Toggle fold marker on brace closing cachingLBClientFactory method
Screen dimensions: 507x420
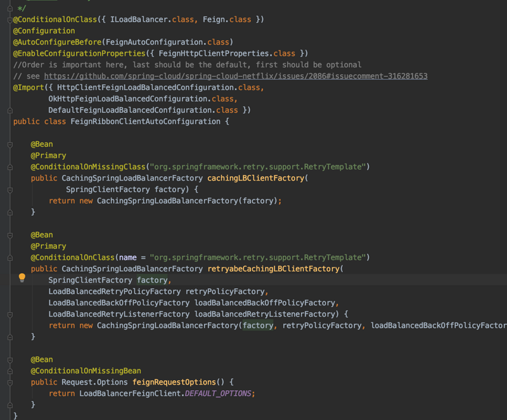point(10,212)
